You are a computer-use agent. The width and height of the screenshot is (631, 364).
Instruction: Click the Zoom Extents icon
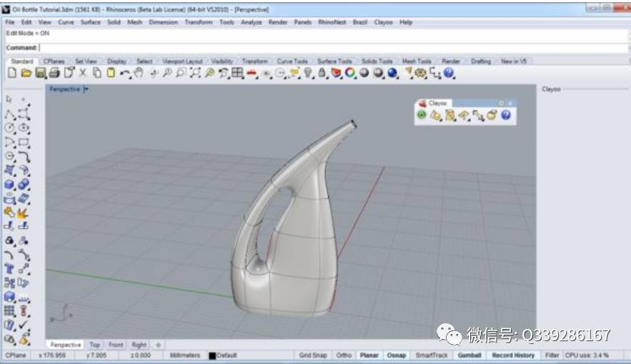coord(195,73)
